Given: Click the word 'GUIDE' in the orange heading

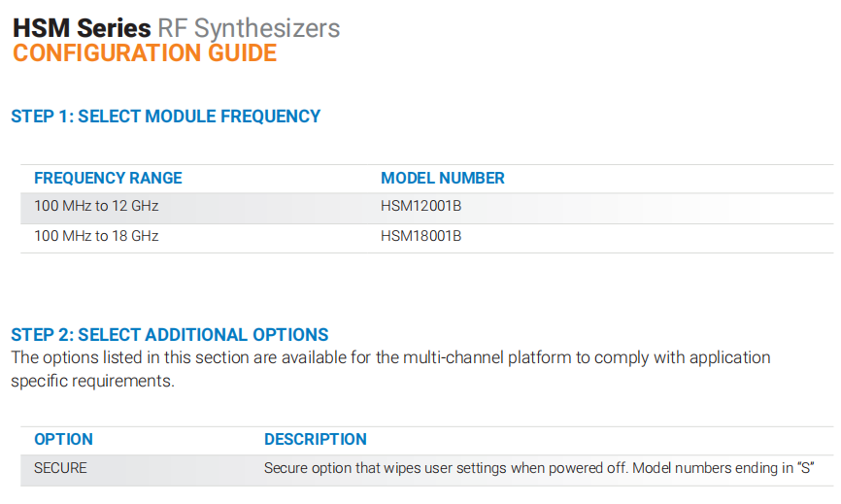Looking at the screenshot, I should pos(243,53).
